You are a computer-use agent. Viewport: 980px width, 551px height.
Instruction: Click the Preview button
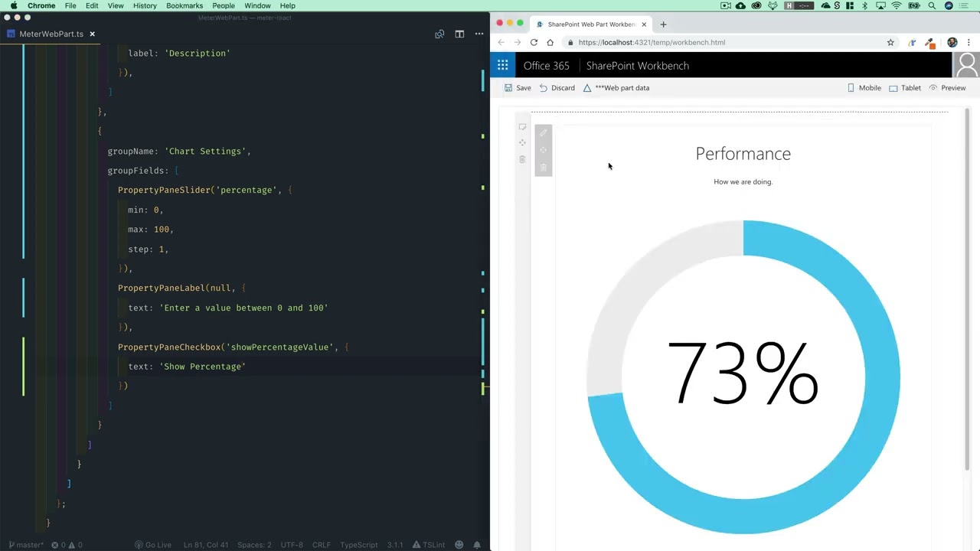pos(947,88)
